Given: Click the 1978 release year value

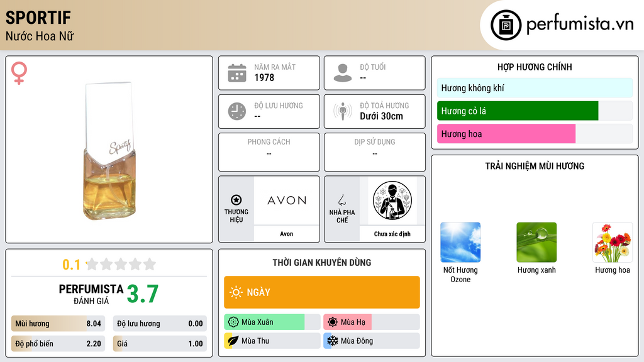Looking at the screenshot, I should click(264, 77).
